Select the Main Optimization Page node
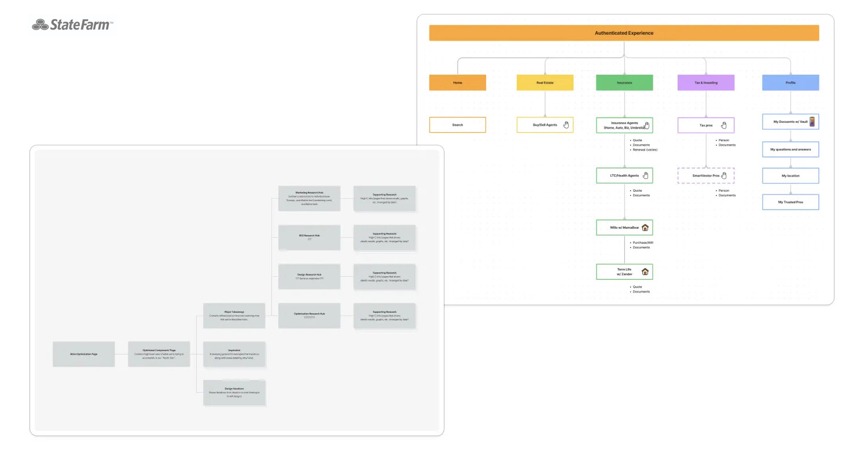868x468 pixels. coord(83,354)
